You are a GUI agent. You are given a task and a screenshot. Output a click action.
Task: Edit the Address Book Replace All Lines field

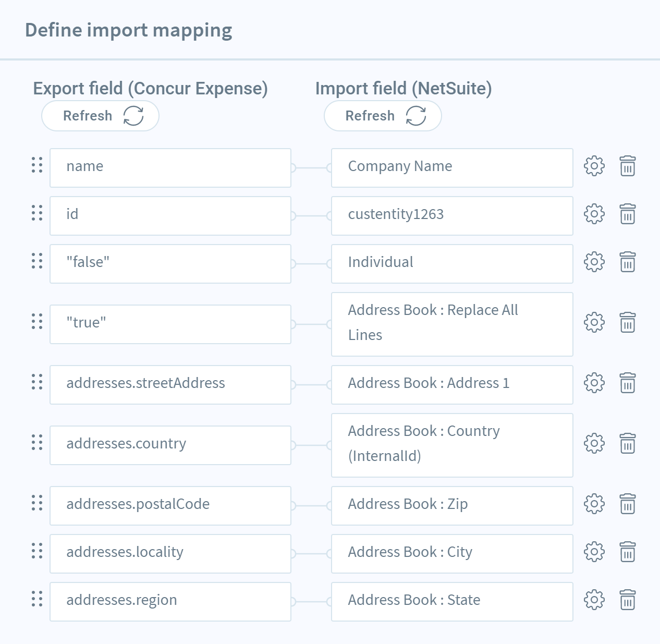pos(452,324)
